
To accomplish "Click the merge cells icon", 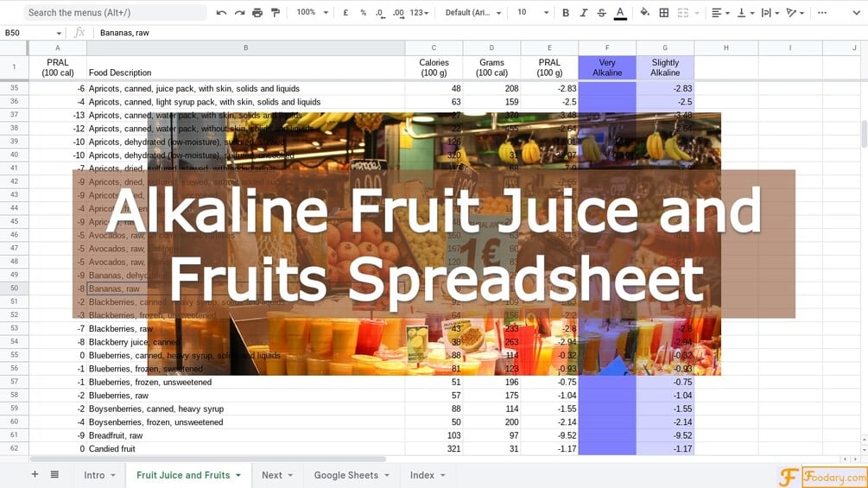I will point(683,12).
